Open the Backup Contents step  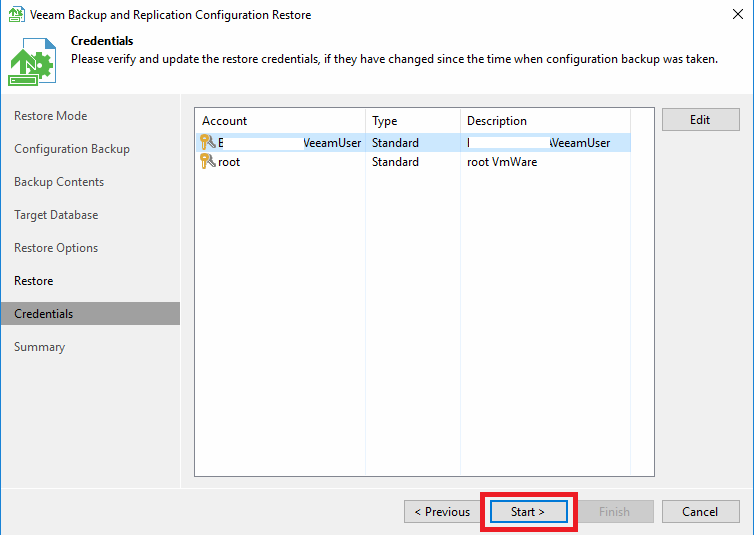[x=59, y=182]
